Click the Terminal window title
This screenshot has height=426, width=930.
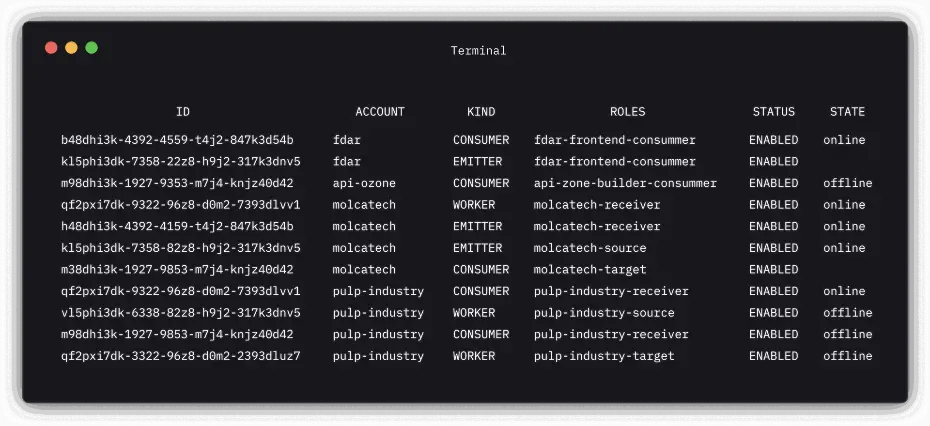[478, 51]
